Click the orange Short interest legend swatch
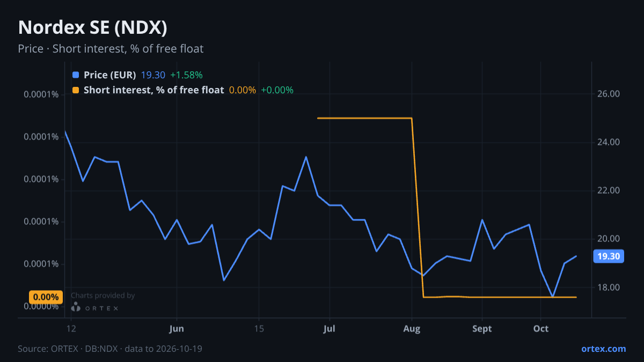The width and height of the screenshot is (644, 362). [75, 90]
